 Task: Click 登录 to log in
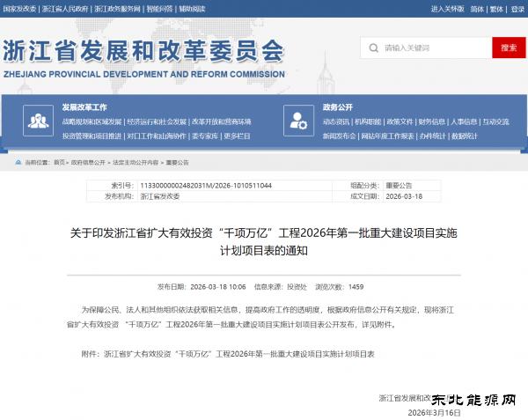[517, 8]
